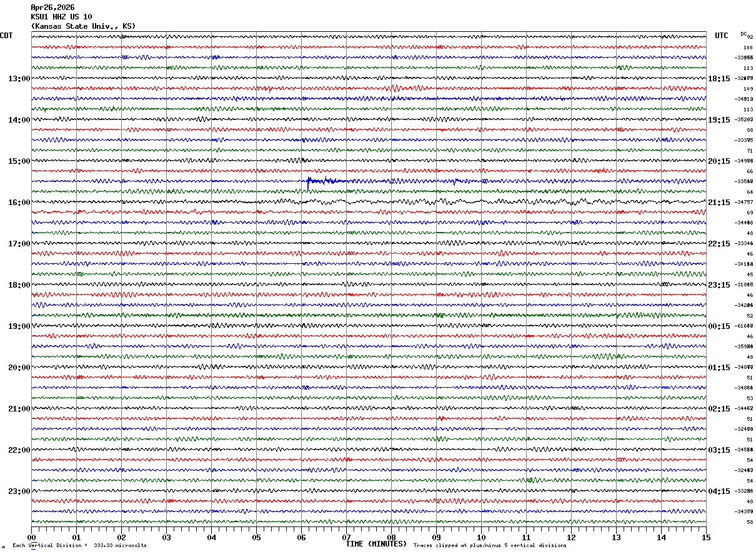The image size is (756, 554).
Task: Click the date text Apr26,2026
Action: pos(52,8)
